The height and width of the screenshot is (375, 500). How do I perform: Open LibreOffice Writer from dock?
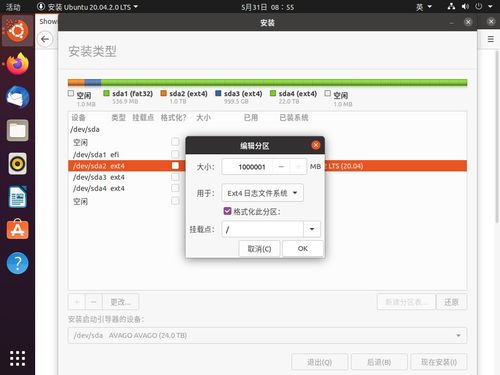coord(17,197)
